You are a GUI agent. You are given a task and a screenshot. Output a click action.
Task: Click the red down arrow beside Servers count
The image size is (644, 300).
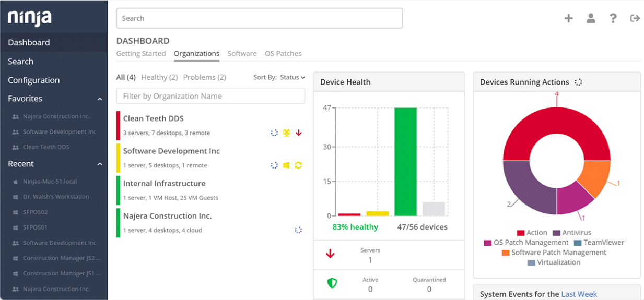pyautogui.click(x=330, y=254)
